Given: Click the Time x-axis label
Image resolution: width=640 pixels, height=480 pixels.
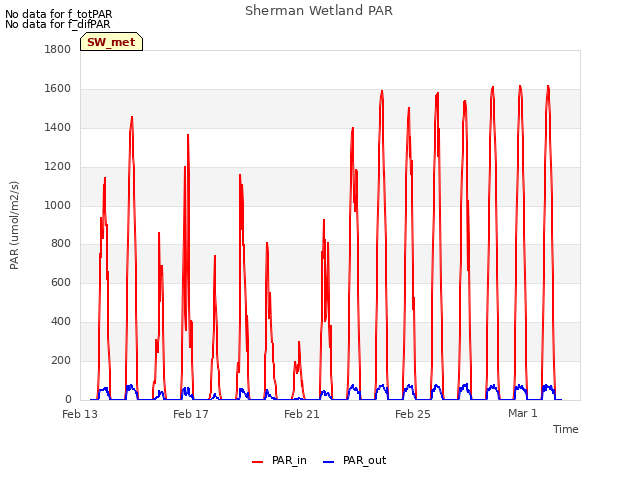Looking at the screenshot, I should point(566,429).
